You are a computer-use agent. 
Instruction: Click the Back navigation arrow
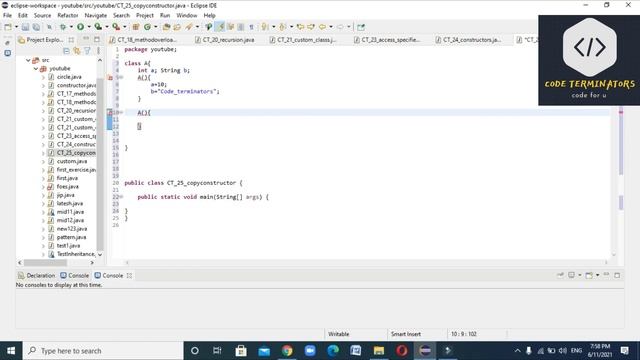point(322,27)
